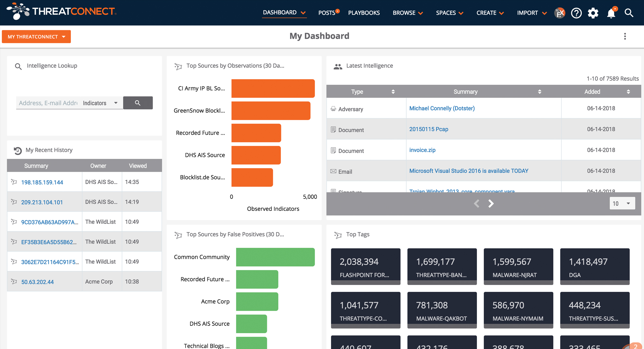644x349 pixels.
Task: Click the Viewed header in Recent History
Action: click(x=138, y=166)
